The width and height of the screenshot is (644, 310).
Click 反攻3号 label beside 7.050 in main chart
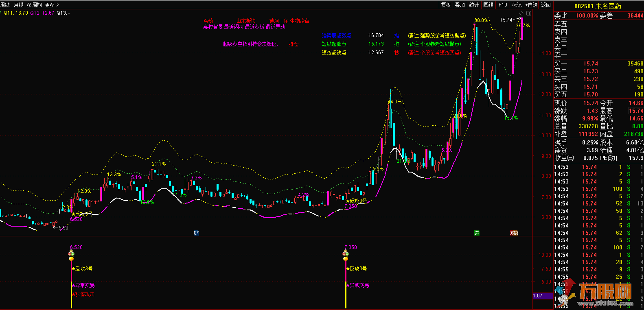click(357, 201)
